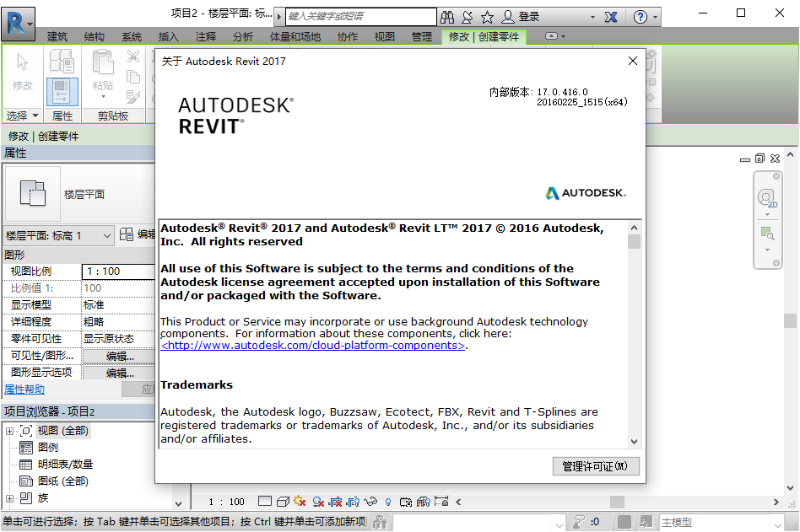Click 编辑 button for 可见性/图形
Screen dimensions: 800x532
(119, 356)
